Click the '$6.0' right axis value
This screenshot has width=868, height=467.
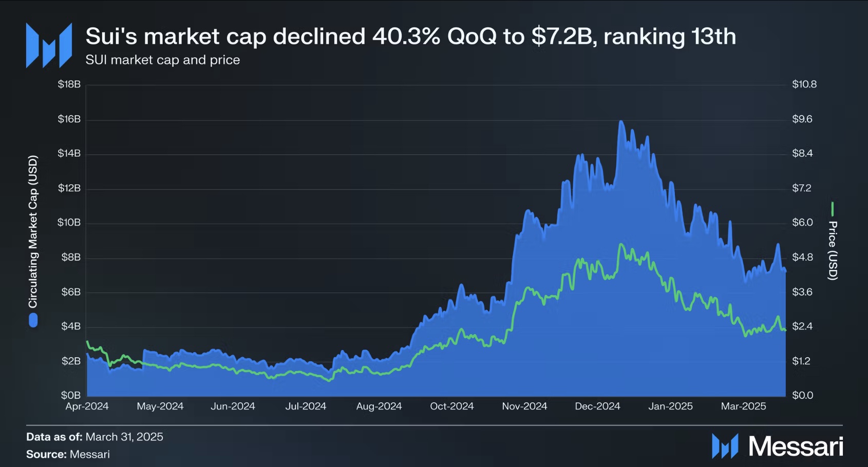(x=802, y=223)
